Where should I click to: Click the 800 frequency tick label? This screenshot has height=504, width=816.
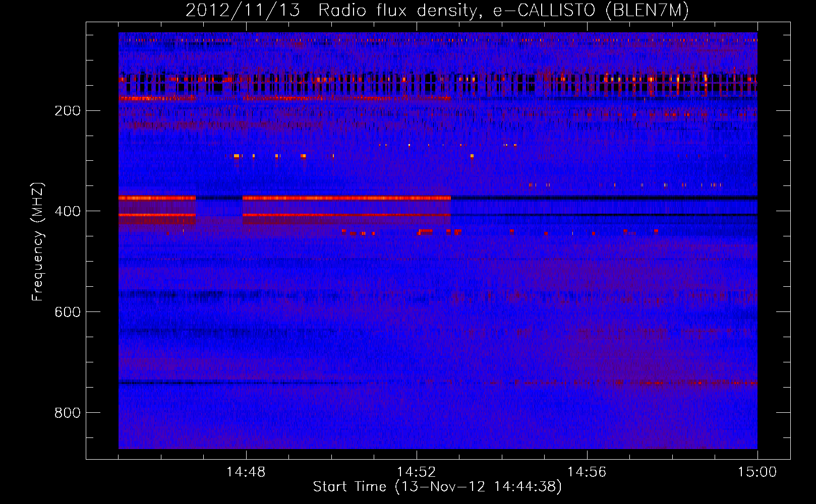pyautogui.click(x=67, y=413)
